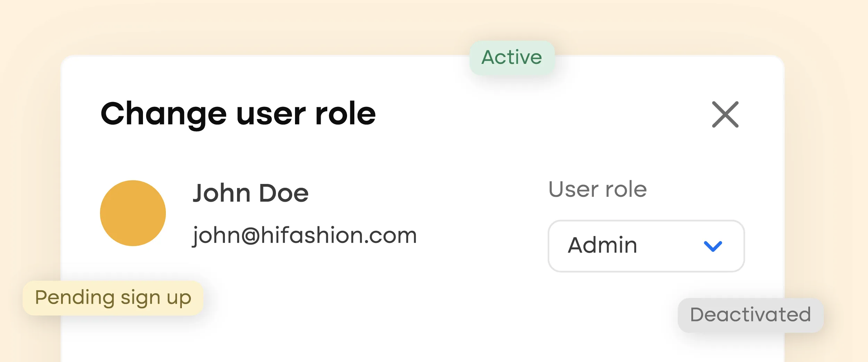Click the gray Deactivated status badge
The height and width of the screenshot is (362, 868).
(750, 315)
